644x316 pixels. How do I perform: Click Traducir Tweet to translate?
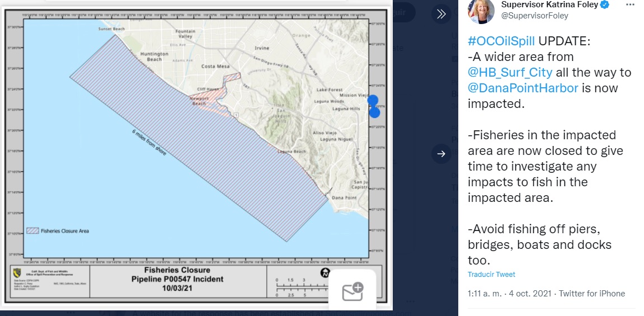click(x=491, y=275)
